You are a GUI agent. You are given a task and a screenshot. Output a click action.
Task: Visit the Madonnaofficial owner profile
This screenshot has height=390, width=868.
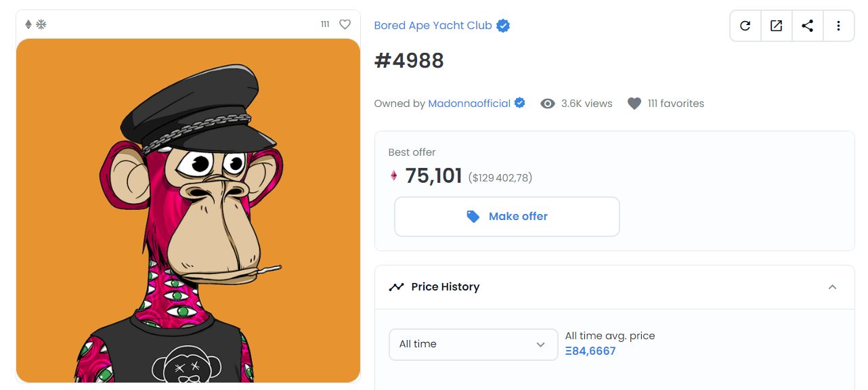pos(469,103)
